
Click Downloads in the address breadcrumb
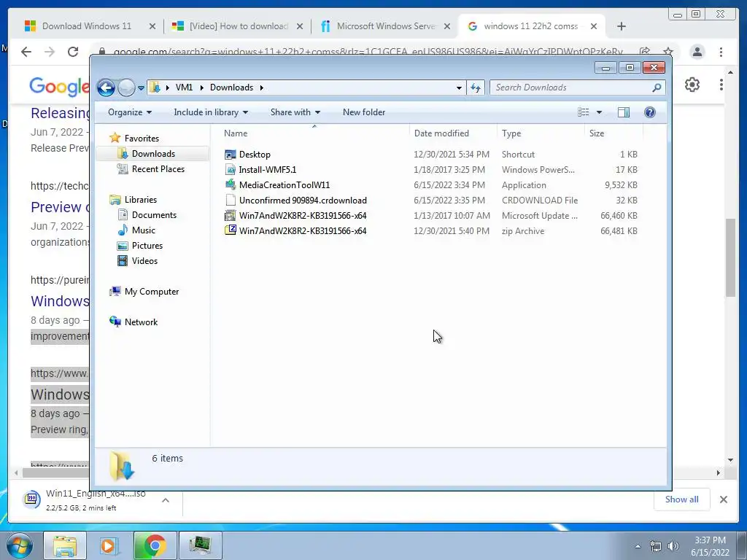231,87
